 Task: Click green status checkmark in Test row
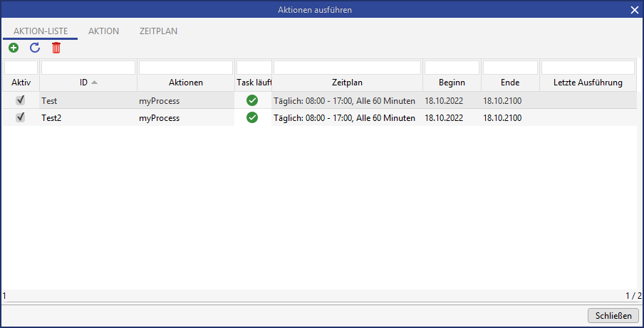pyautogui.click(x=252, y=100)
